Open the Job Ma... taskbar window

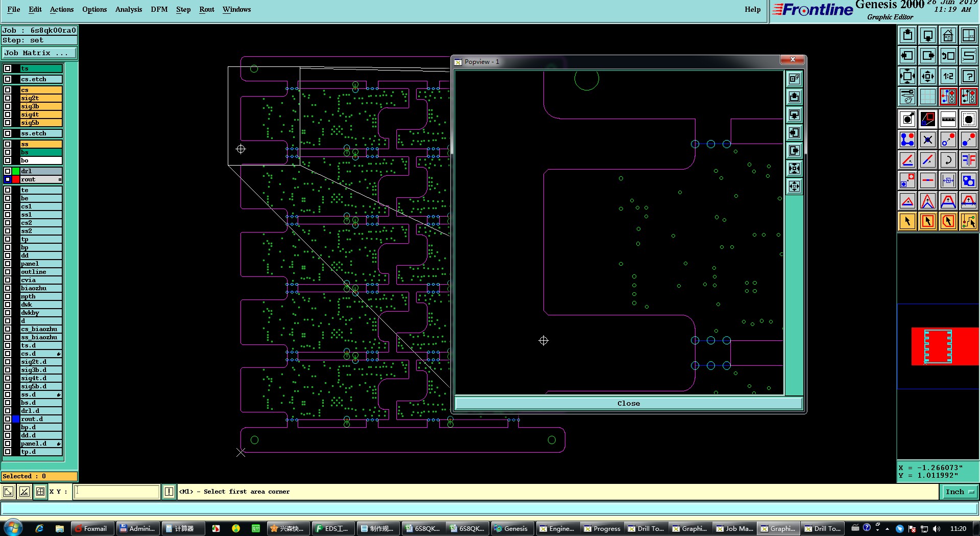point(734,528)
